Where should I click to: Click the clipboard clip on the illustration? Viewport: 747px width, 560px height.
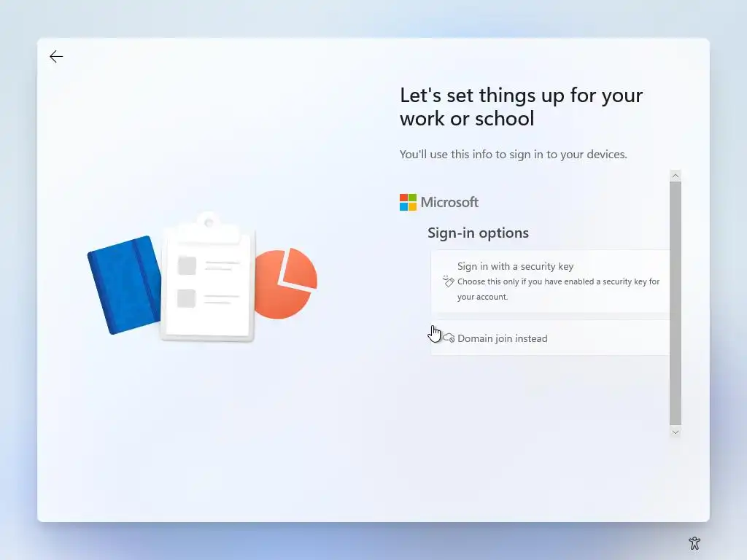pyautogui.click(x=208, y=223)
